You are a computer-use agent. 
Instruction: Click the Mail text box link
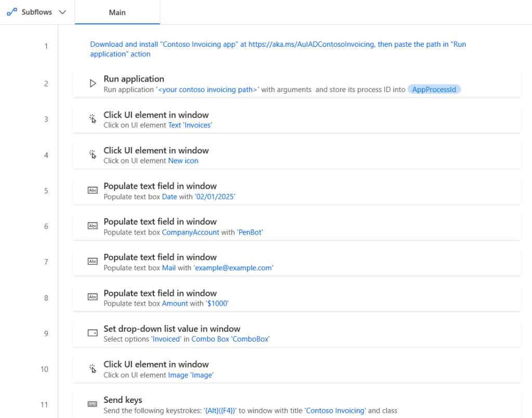pyautogui.click(x=169, y=268)
